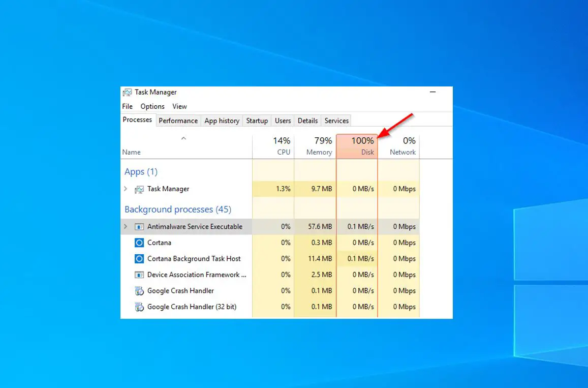The height and width of the screenshot is (388, 588).
Task: Select the Cortana process name
Action: pos(159,243)
